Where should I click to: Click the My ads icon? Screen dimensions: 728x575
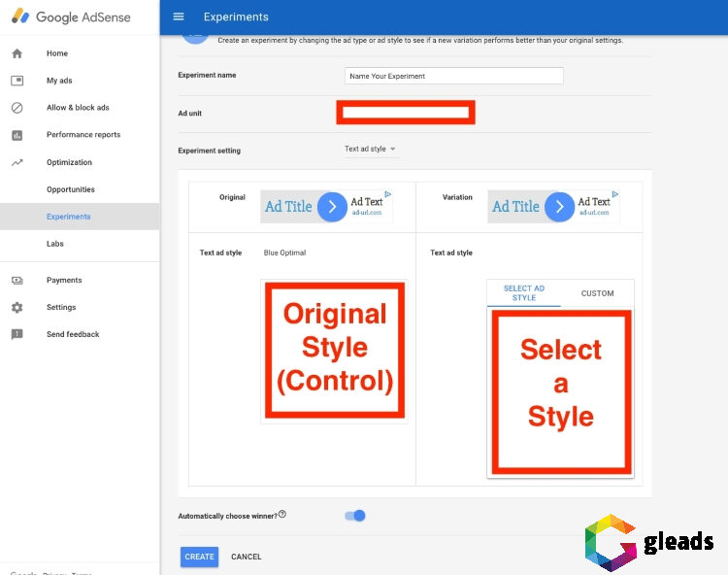17,81
